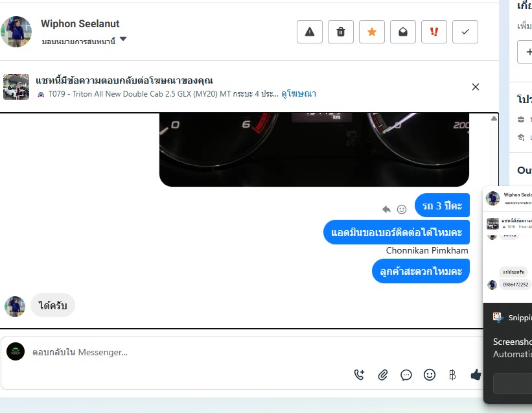532x413 pixels.
Task: Open Wiphon Seelanut profile picture in header
Action: (x=16, y=32)
